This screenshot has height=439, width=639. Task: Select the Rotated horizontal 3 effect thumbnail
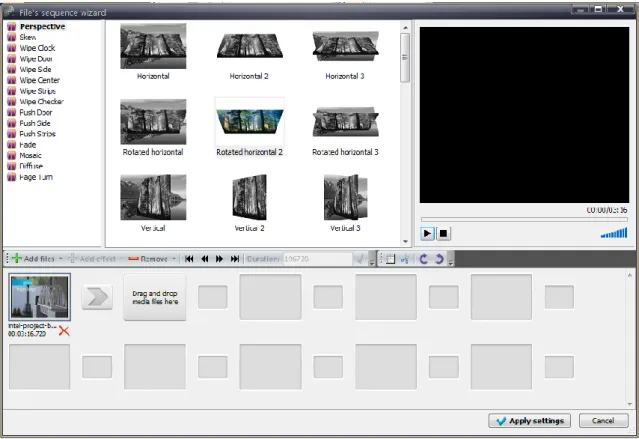pyautogui.click(x=346, y=121)
